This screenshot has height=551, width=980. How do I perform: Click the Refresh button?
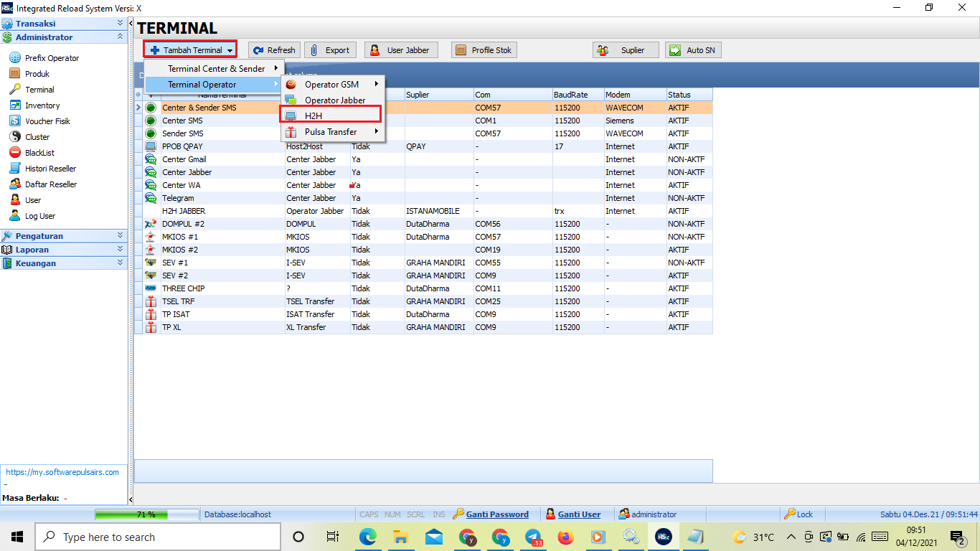click(274, 50)
